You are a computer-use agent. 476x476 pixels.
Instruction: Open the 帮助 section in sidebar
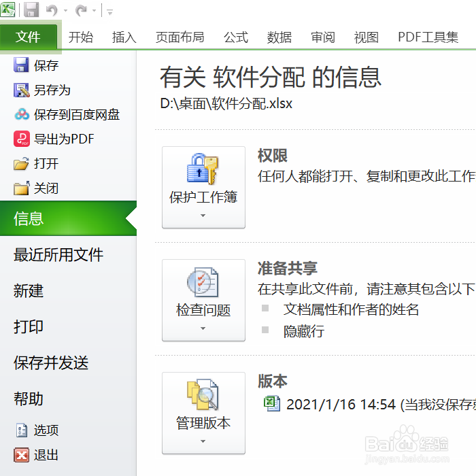29,398
